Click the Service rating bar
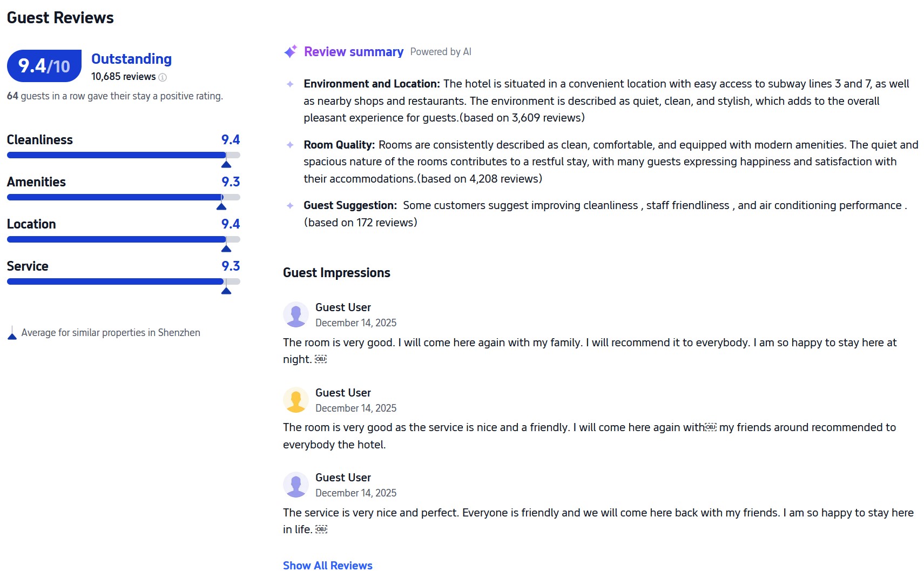 coord(123,281)
